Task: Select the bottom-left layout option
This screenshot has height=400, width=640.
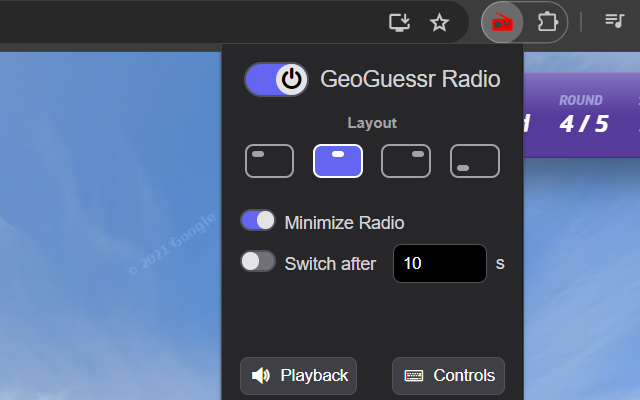Action: coord(475,161)
